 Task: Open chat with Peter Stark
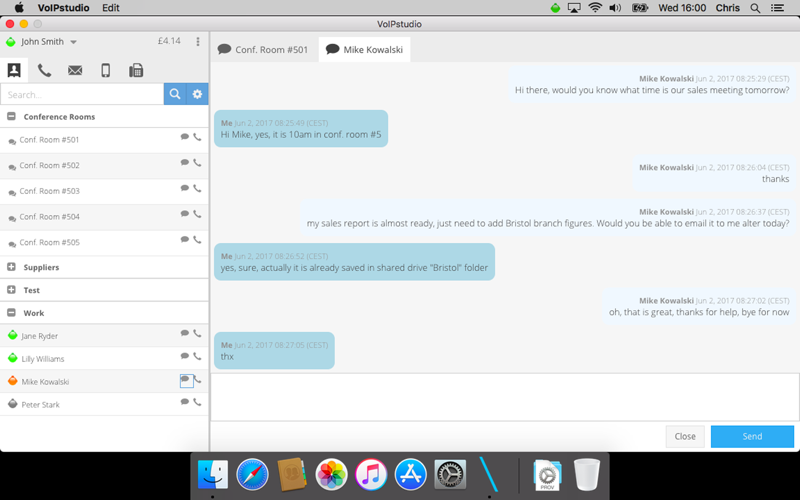(185, 402)
